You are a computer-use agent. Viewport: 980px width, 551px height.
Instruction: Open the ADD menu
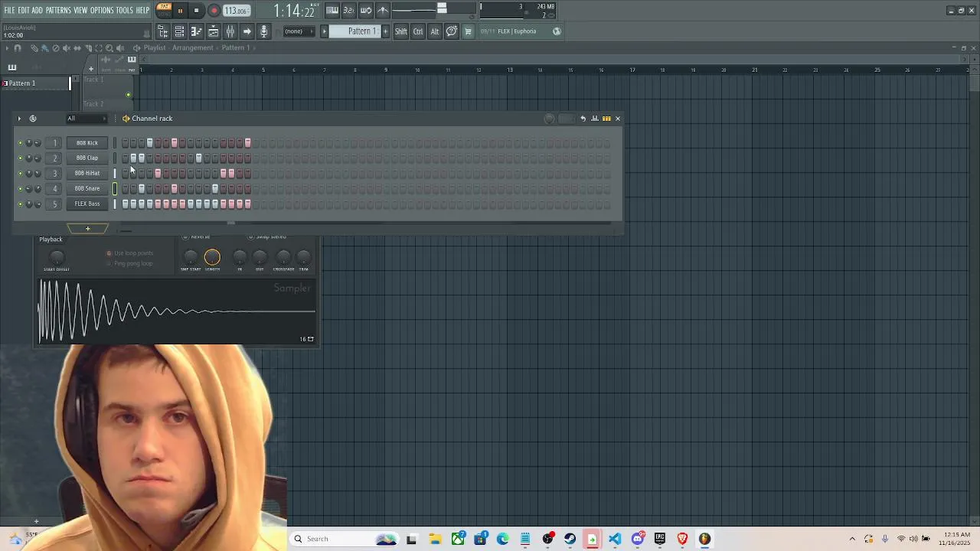point(38,10)
